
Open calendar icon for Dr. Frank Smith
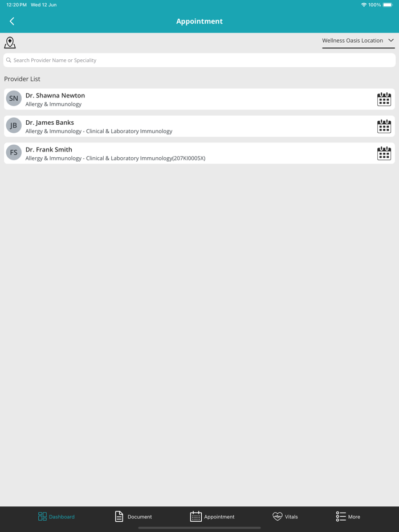[x=384, y=153]
